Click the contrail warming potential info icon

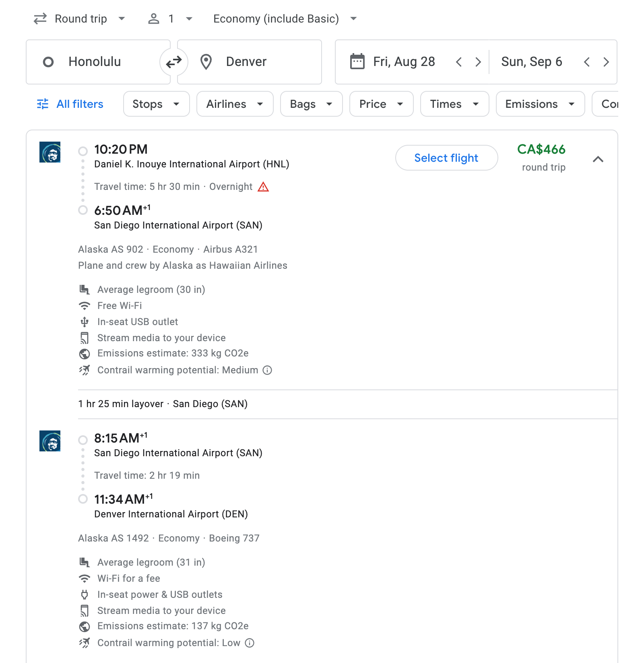(268, 370)
